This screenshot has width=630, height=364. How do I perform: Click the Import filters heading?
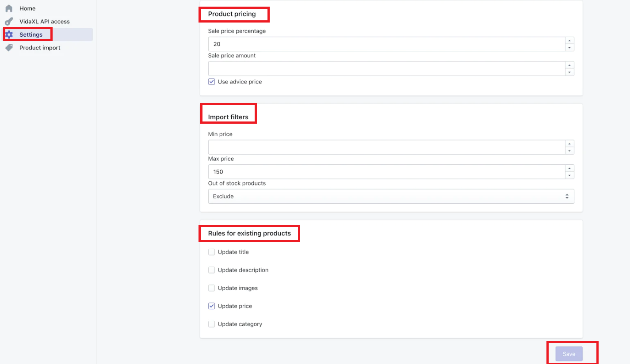pyautogui.click(x=228, y=117)
